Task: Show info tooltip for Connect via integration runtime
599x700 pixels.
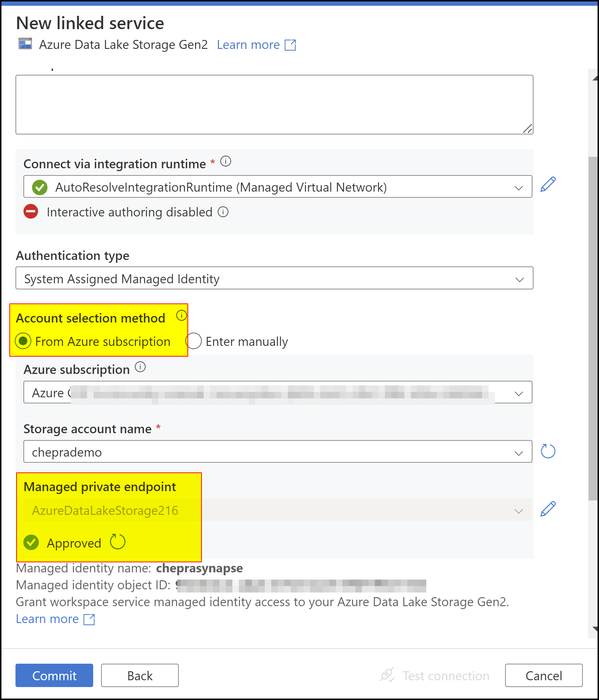Action: click(226, 161)
